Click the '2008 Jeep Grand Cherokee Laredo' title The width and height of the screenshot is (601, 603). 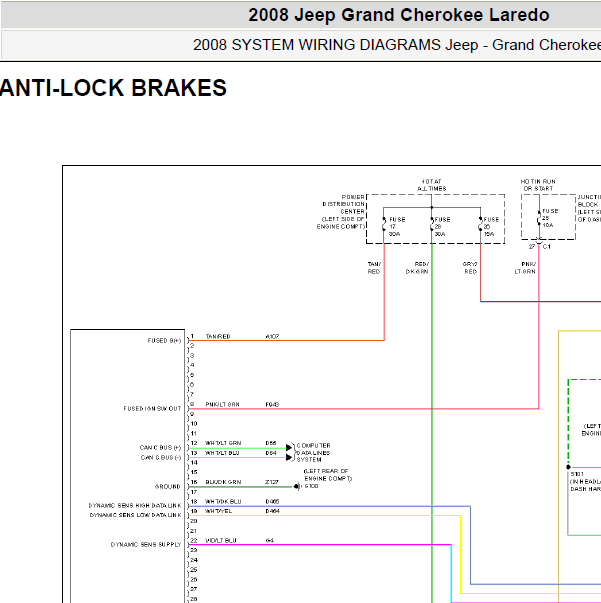pyautogui.click(x=399, y=15)
